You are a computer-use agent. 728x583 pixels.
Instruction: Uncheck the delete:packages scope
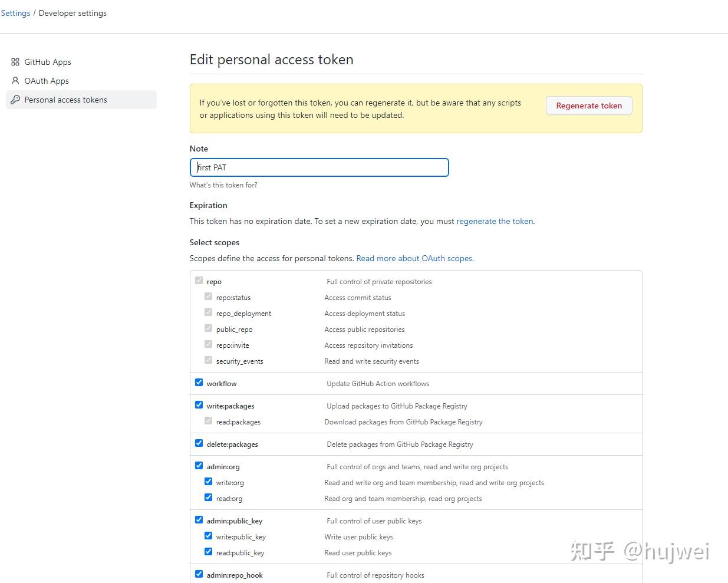pyautogui.click(x=199, y=443)
